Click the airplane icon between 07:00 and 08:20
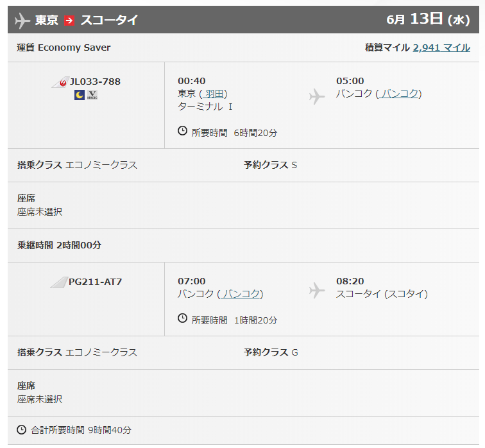Image resolution: width=485 pixels, height=448 pixels. pyautogui.click(x=317, y=290)
